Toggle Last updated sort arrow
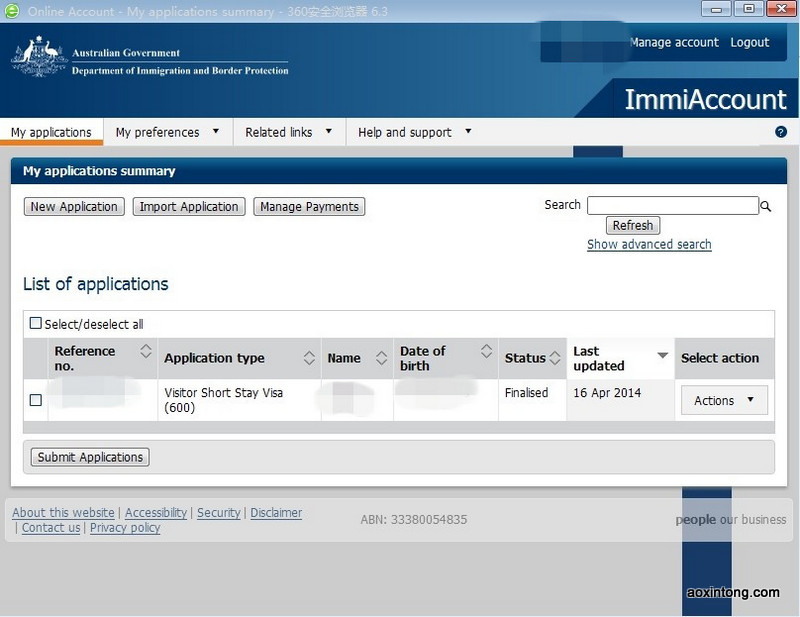 tap(662, 355)
